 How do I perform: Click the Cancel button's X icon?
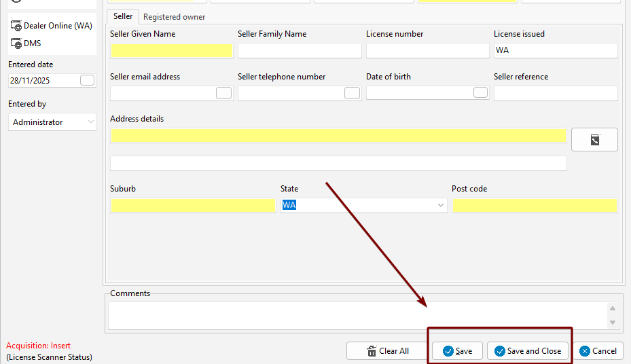coord(584,351)
